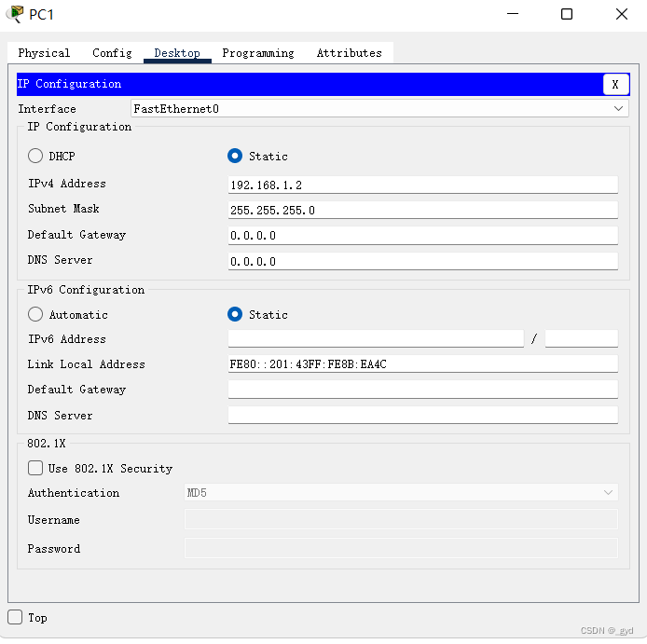
Task: Select the Desktop tab
Action: (x=177, y=53)
